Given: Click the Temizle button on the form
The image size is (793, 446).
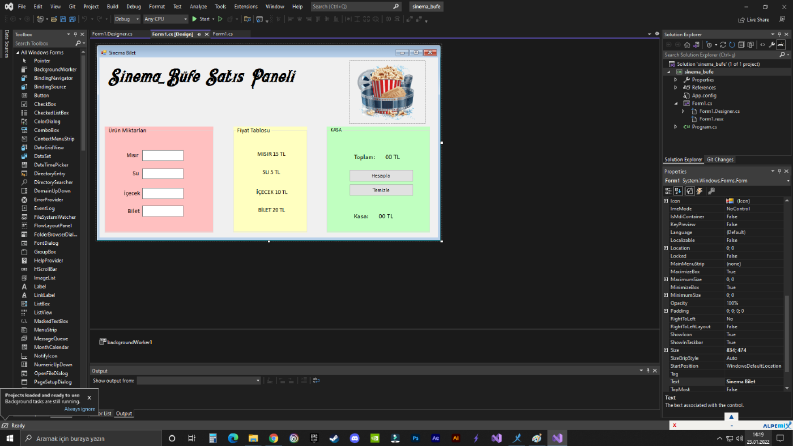Looking at the screenshot, I should pyautogui.click(x=381, y=190).
